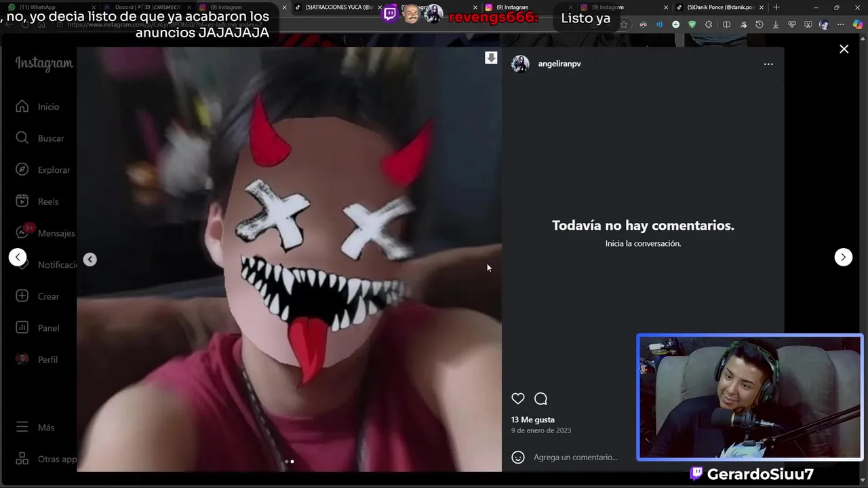868x488 pixels.
Task: Show previous photo in the carousel
Action: (x=90, y=260)
